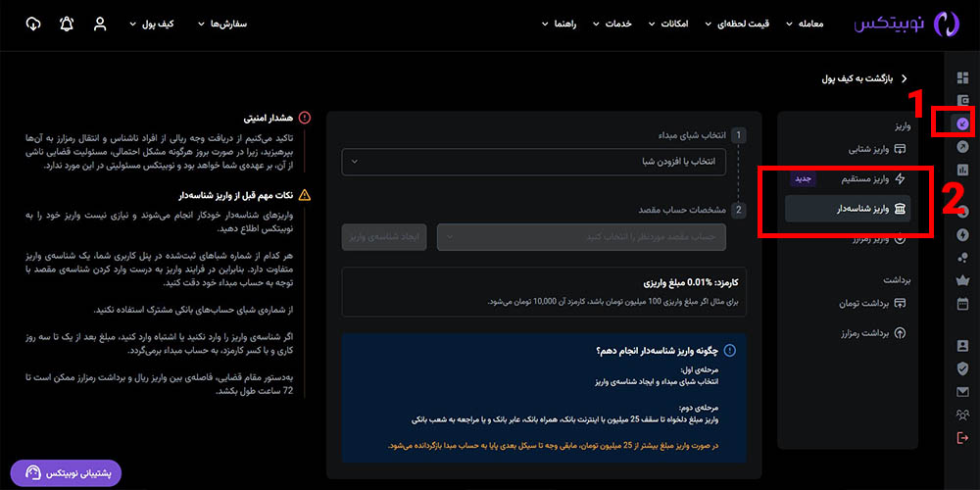The width and height of the screenshot is (980, 490).
Task: Click the انتخاب شبای مبداء label
Action: click(693, 135)
